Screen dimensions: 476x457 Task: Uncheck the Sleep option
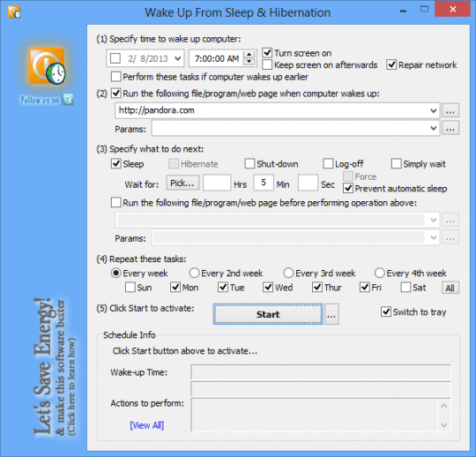[x=116, y=163]
